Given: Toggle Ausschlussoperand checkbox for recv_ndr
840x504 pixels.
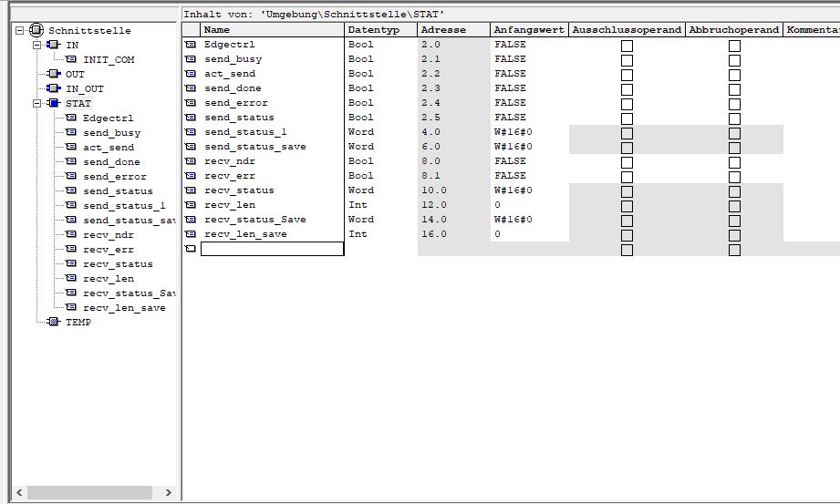Looking at the screenshot, I should click(627, 162).
